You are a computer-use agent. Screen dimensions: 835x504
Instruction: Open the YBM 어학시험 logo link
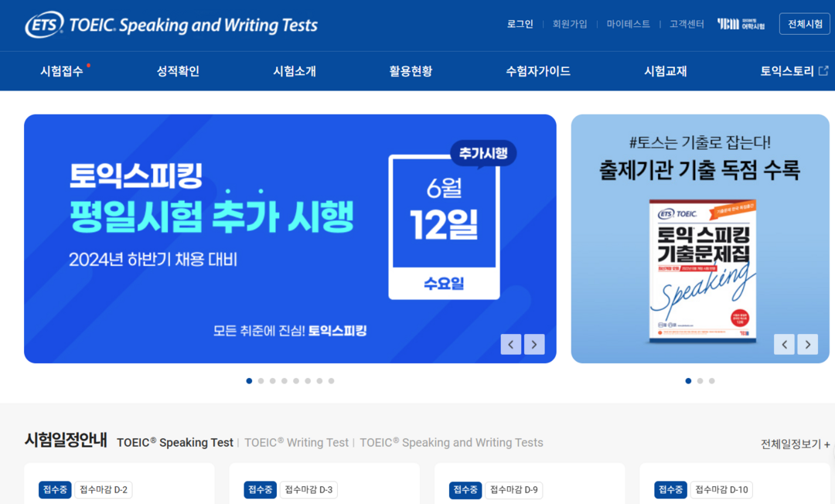741,24
